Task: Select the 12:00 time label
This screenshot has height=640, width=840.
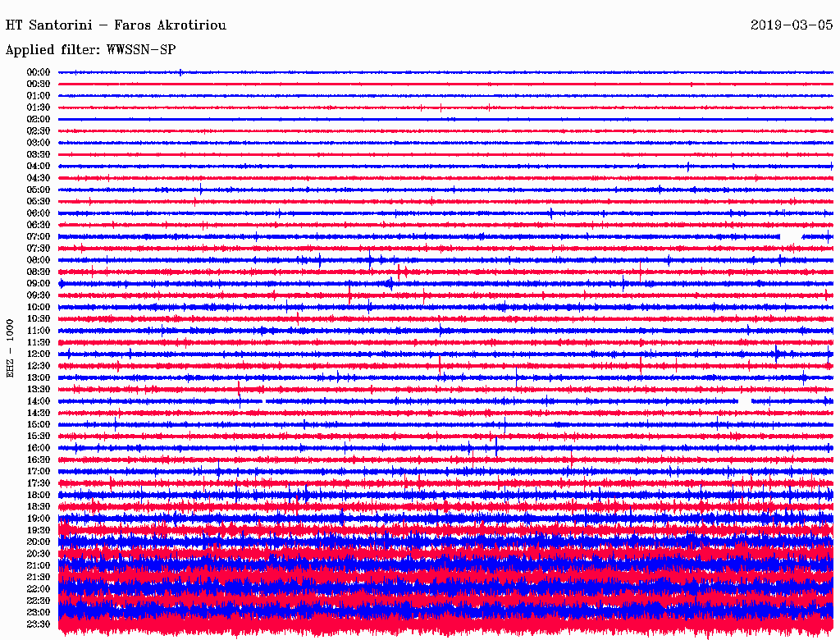Action: 39,354
